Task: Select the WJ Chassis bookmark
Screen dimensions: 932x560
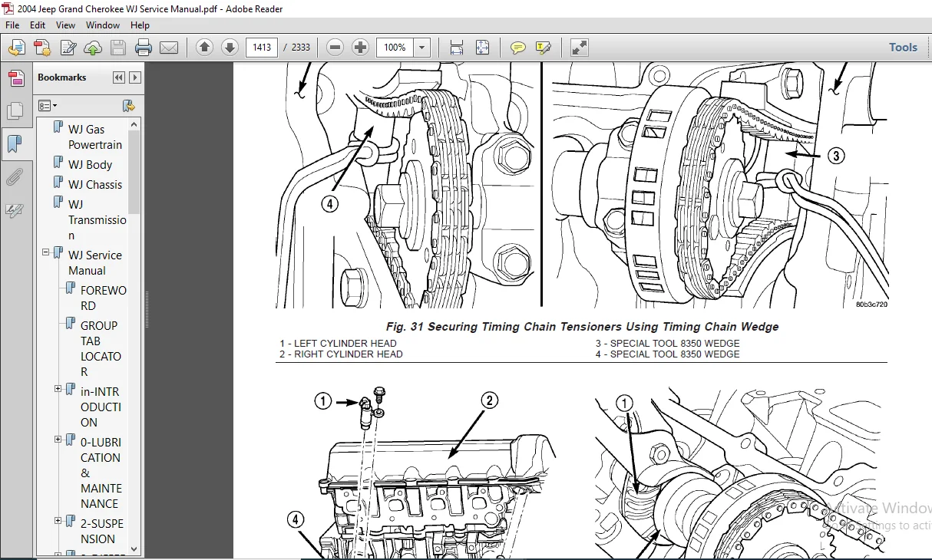Action: 94,184
